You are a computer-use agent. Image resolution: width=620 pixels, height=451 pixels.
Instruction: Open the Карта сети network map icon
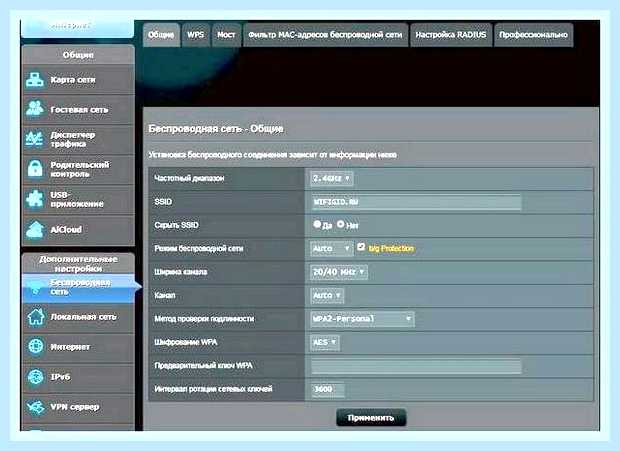click(x=35, y=80)
